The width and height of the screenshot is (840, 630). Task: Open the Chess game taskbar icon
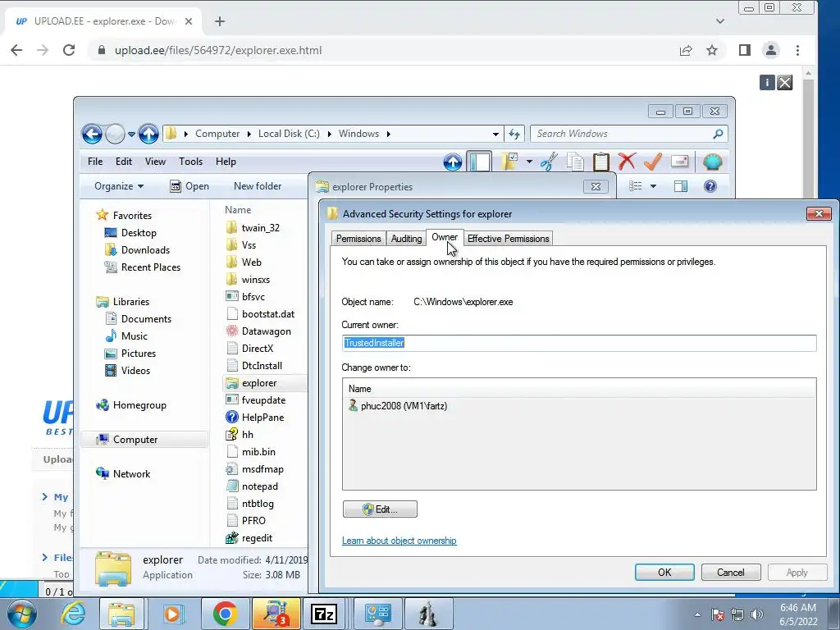pos(428,614)
